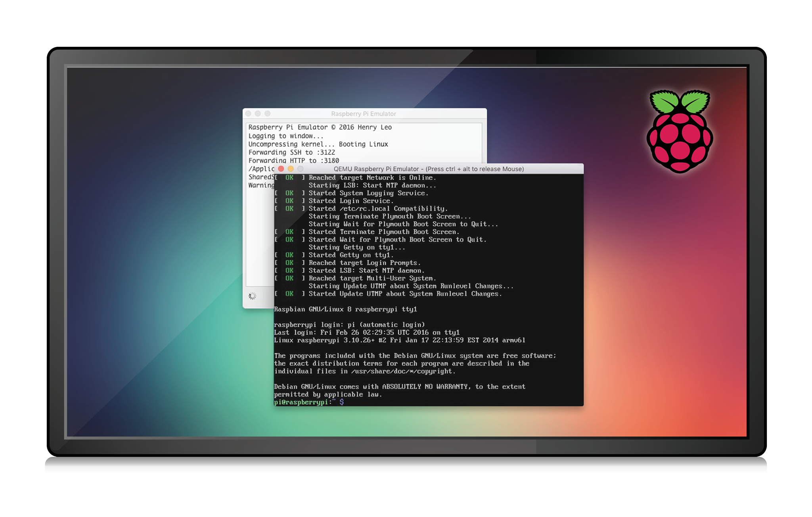Click 'Started Update UTMP about System Runlevel Changes.' line
Image resolution: width=812 pixels, height=517 pixels.
pos(405,294)
